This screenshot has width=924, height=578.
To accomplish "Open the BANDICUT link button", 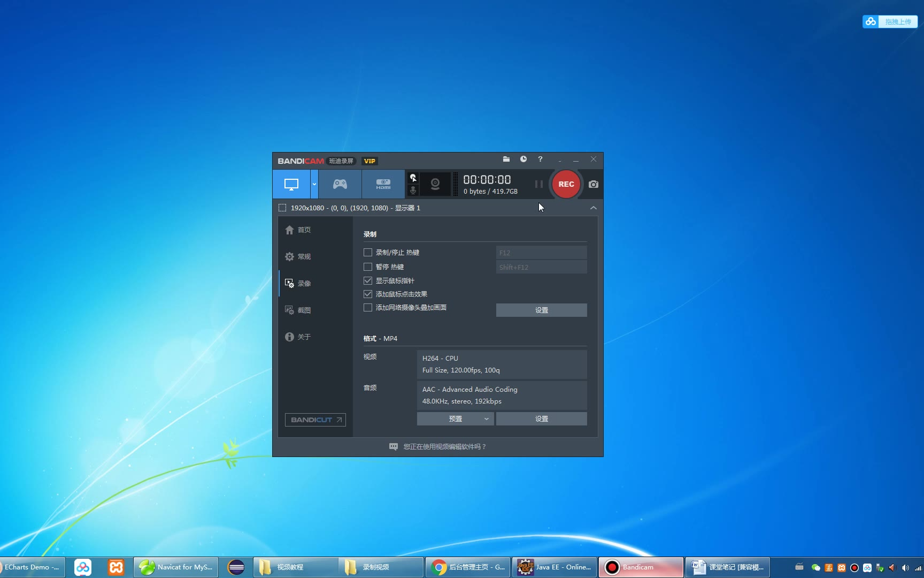I will pyautogui.click(x=315, y=420).
